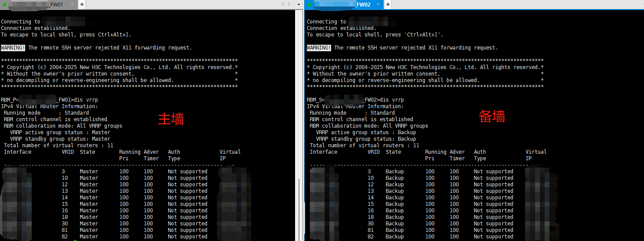Open new tab beside the FW02 tab
Screen dimensions: 644x241
[x=388, y=4]
